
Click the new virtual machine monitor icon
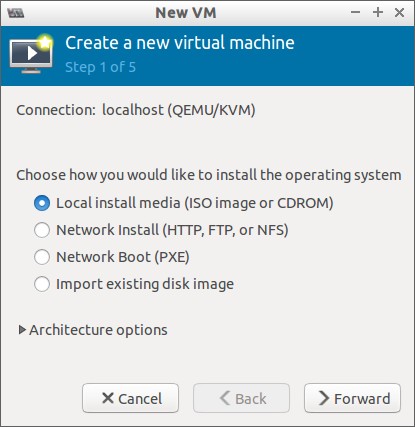(x=31, y=54)
